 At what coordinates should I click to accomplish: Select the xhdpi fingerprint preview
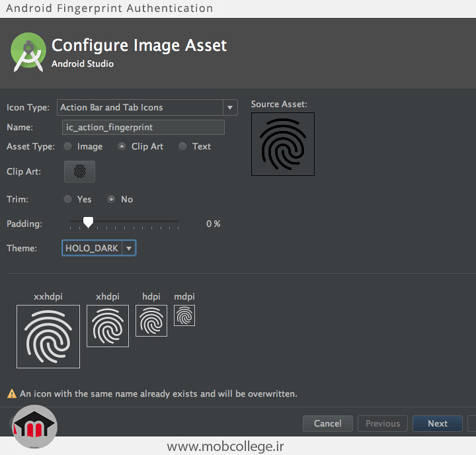(108, 326)
